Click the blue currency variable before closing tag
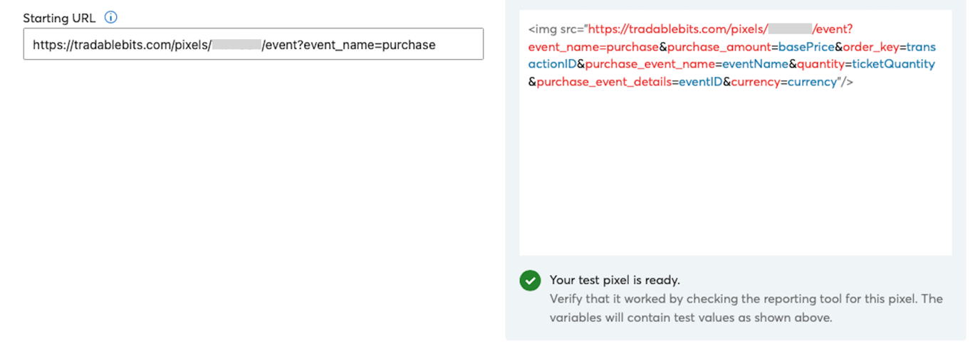 tap(812, 82)
